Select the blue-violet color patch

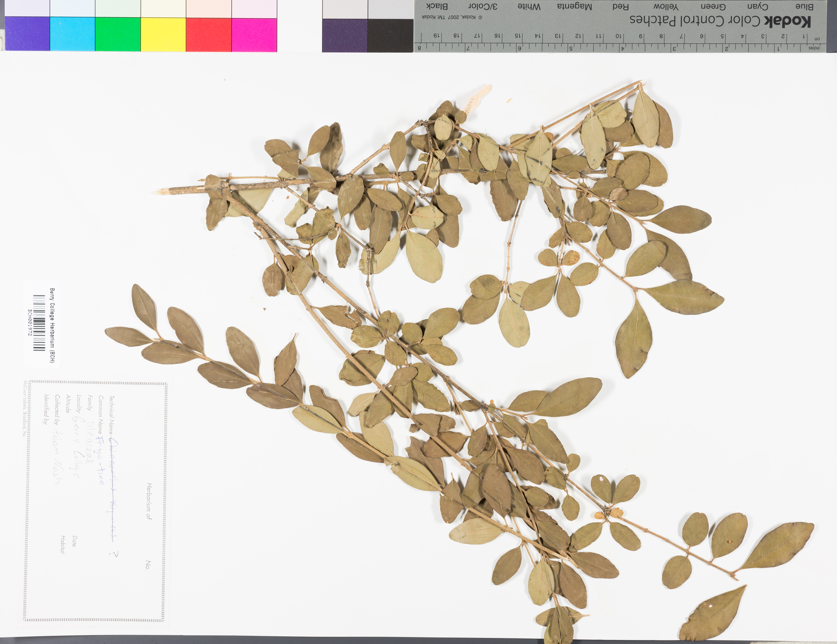(x=27, y=34)
